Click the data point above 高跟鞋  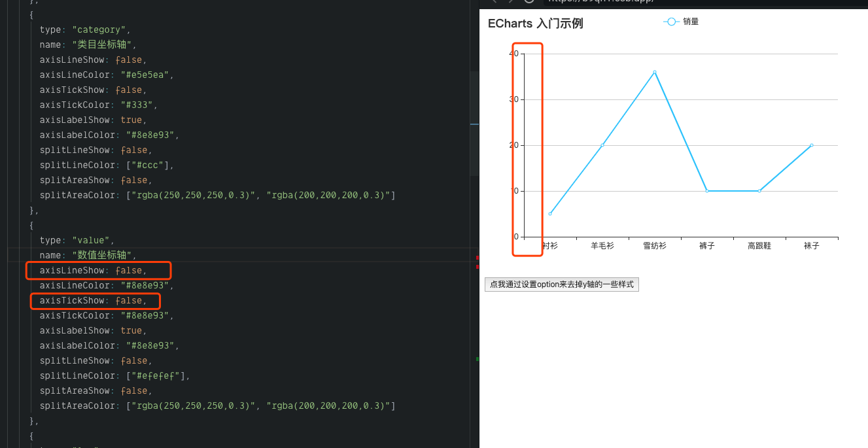tap(759, 191)
